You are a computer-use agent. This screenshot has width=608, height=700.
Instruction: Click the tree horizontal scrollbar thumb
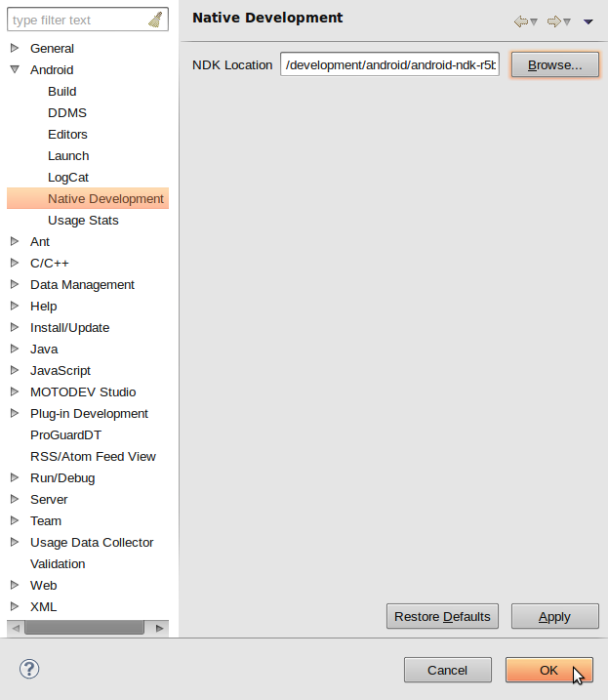pyautogui.click(x=84, y=628)
